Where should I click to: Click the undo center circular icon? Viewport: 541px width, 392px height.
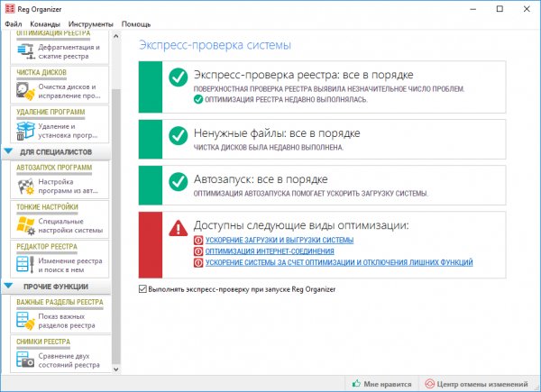click(x=429, y=384)
